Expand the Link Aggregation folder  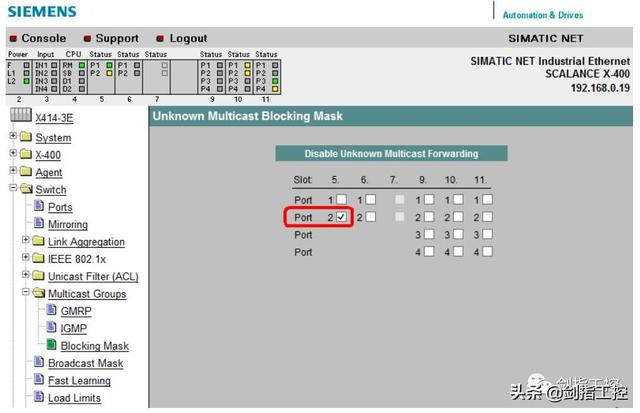(x=26, y=240)
